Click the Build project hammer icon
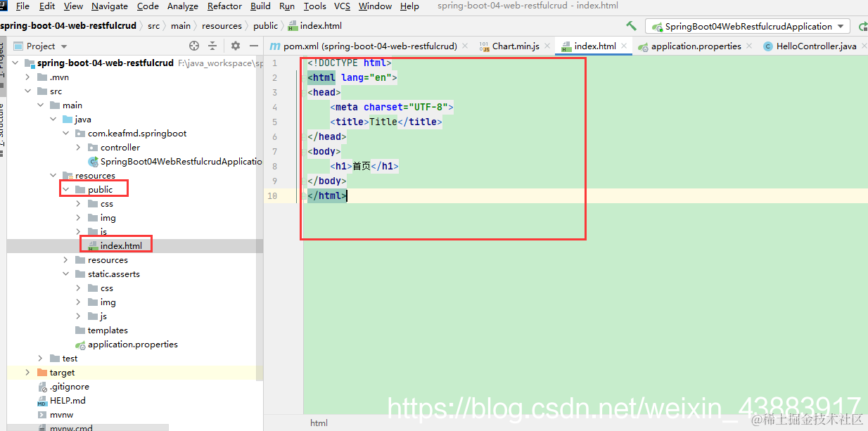The image size is (868, 431). tap(631, 26)
